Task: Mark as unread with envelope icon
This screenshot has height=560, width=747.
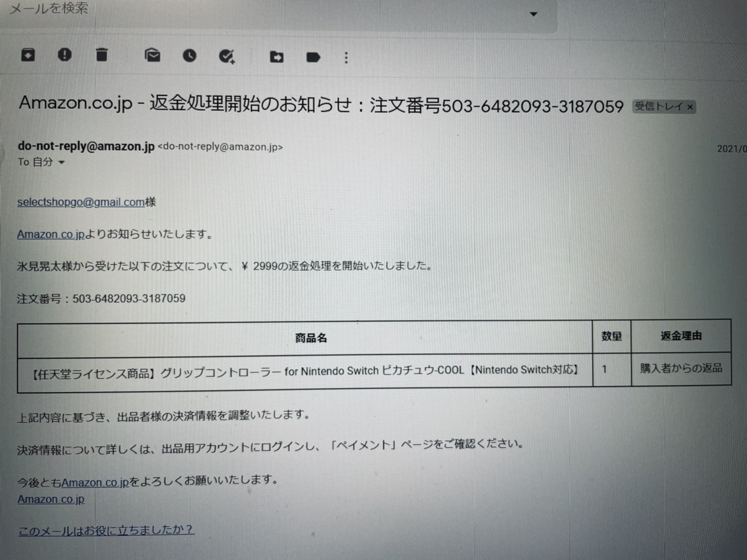Action: [152, 55]
